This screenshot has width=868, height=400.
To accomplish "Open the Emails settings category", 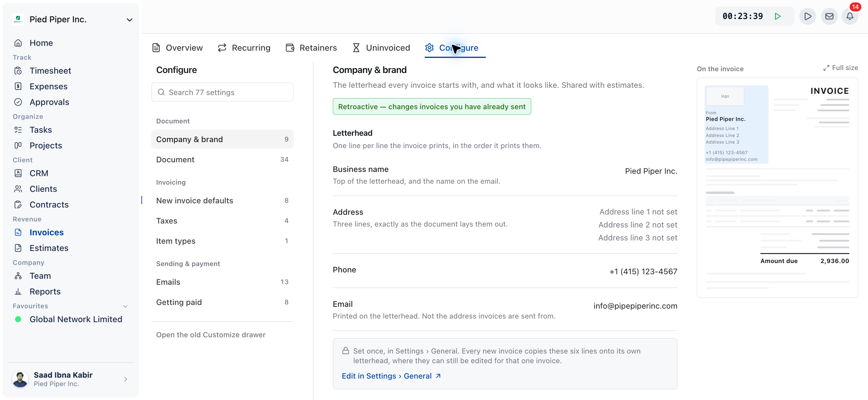I will pyautogui.click(x=222, y=282).
